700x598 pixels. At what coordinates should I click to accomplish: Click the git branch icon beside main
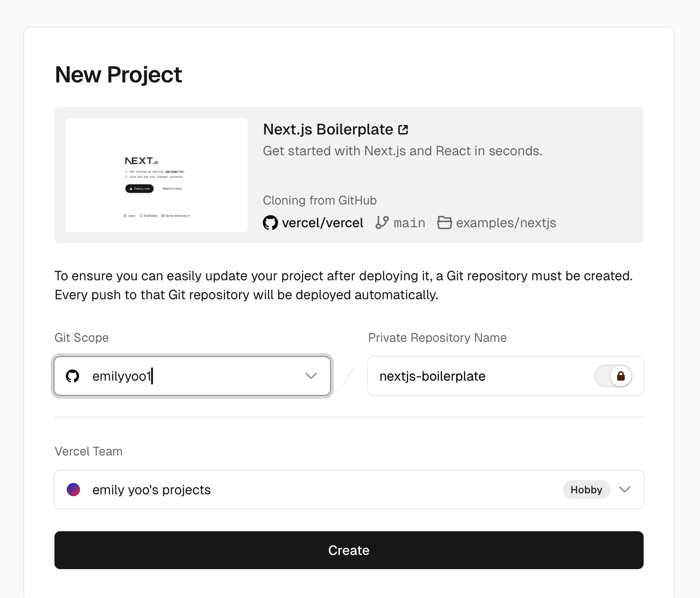pyautogui.click(x=382, y=223)
